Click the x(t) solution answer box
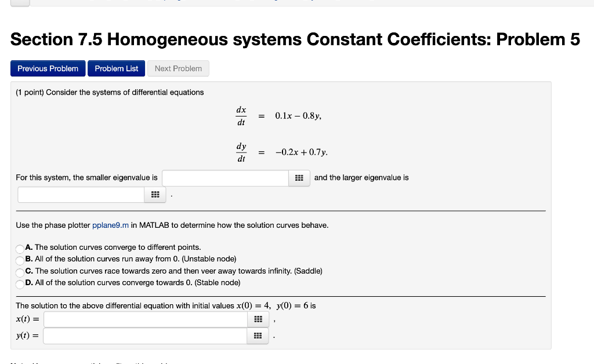 pos(145,319)
